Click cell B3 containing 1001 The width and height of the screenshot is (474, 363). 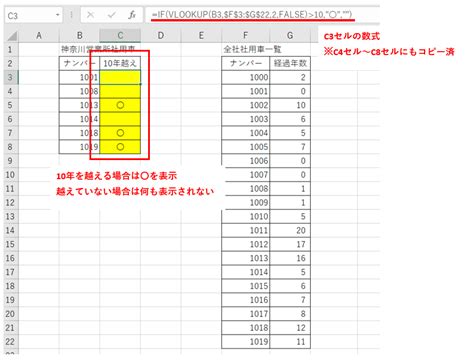79,77
